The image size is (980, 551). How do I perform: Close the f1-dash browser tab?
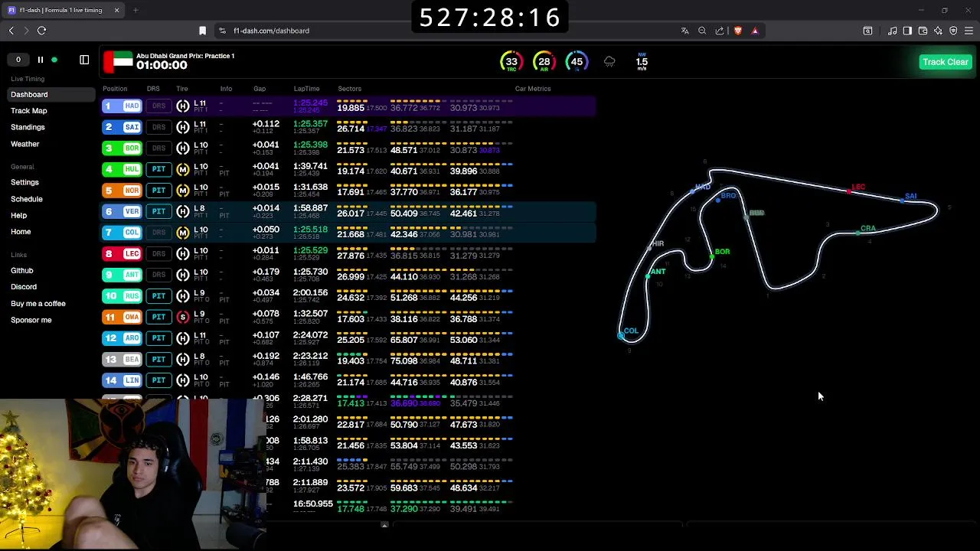tap(116, 10)
